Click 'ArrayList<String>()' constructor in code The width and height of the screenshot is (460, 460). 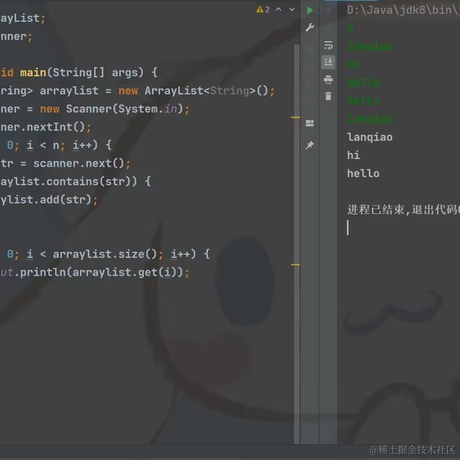(x=206, y=91)
